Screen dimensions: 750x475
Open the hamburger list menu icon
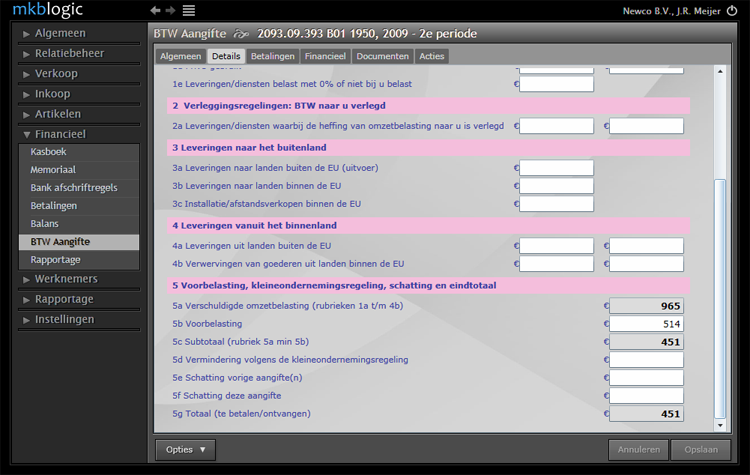[188, 10]
